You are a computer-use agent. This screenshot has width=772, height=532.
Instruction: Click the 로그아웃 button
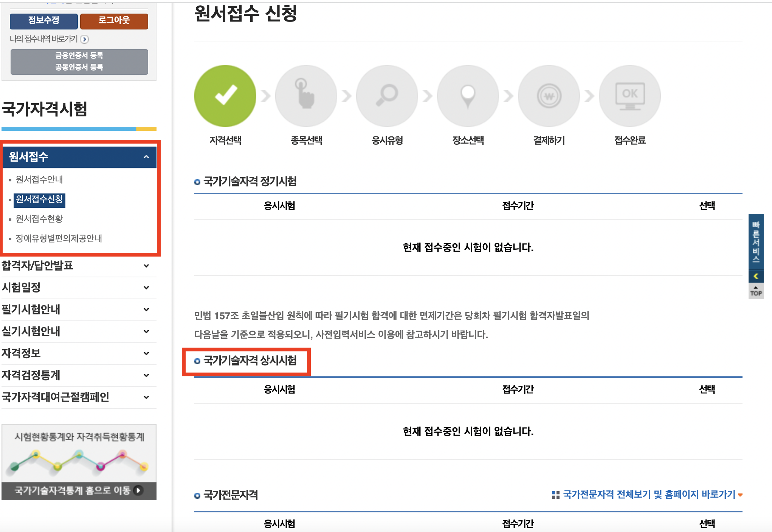pyautogui.click(x=114, y=21)
